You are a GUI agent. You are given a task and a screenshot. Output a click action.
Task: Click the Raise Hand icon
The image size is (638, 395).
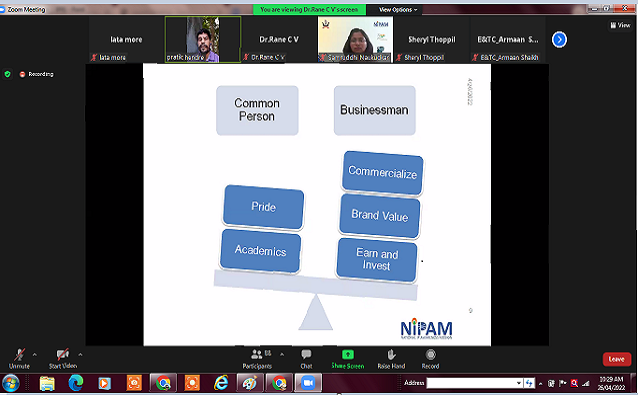point(391,355)
